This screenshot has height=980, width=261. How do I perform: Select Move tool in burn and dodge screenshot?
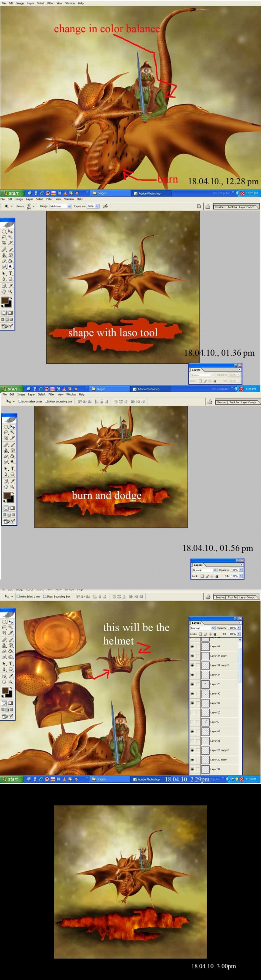(12, 427)
